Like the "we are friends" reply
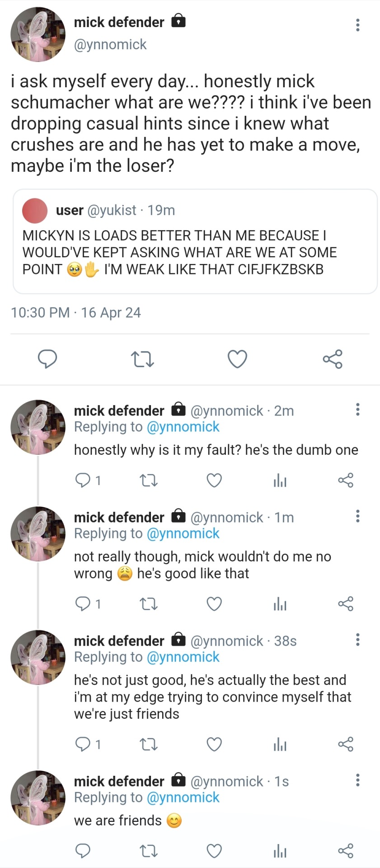 pyautogui.click(x=214, y=851)
